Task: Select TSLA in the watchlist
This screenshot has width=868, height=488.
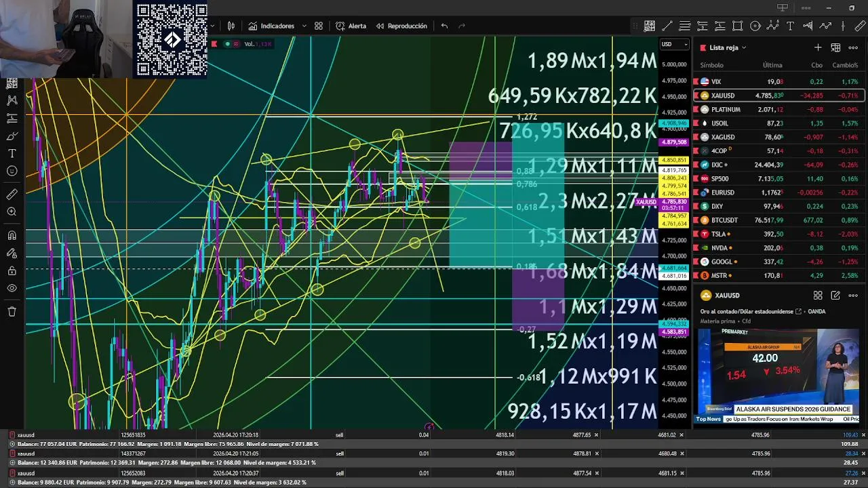Action: click(x=779, y=234)
